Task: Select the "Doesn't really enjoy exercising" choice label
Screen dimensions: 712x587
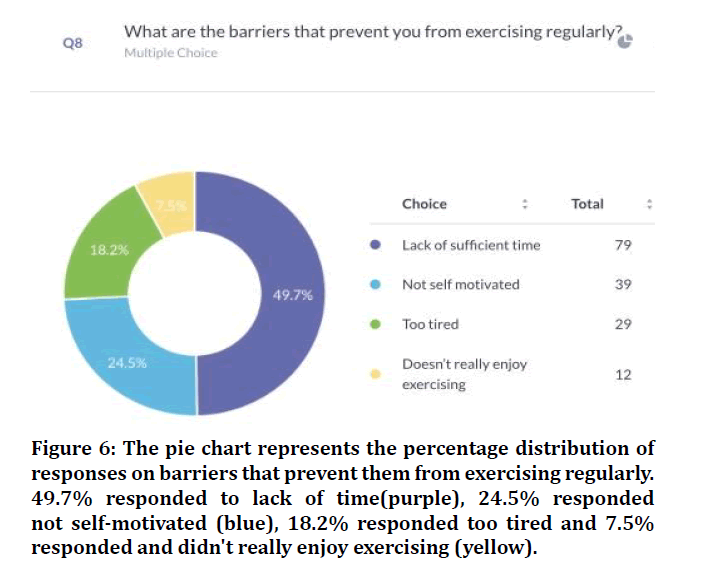Action: point(464,374)
